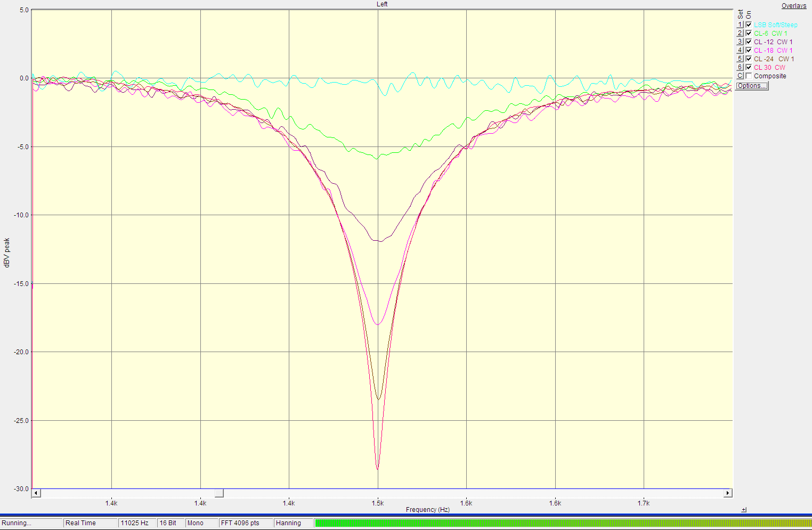Viewport: 812px width, 530px height.
Task: Enable the Composite overlay checkbox
Action: click(x=749, y=76)
